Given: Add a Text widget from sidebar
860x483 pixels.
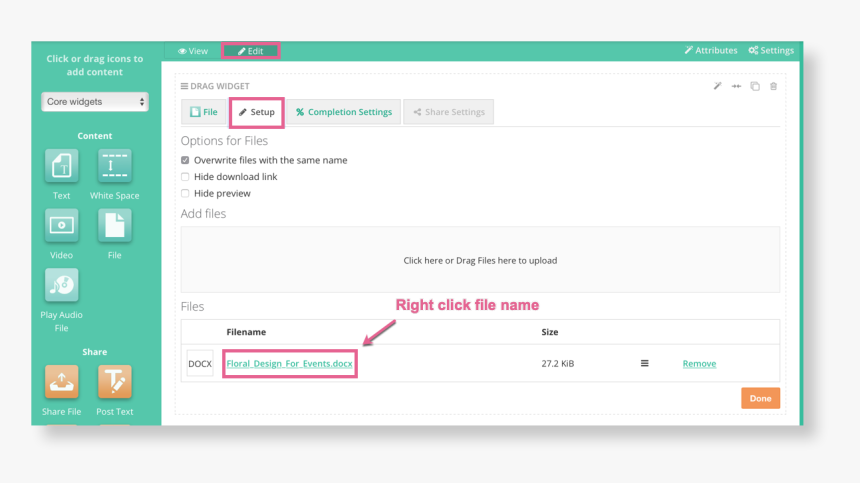Looking at the screenshot, I should 62,166.
